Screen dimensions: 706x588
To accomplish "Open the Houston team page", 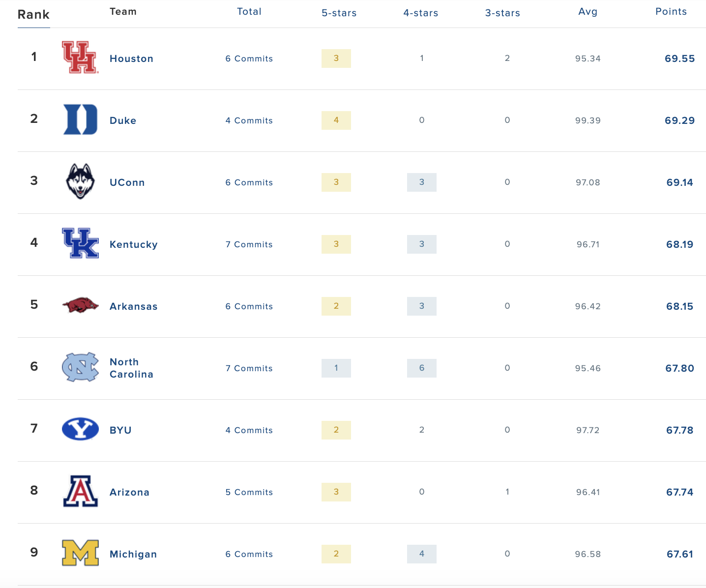I will click(131, 59).
